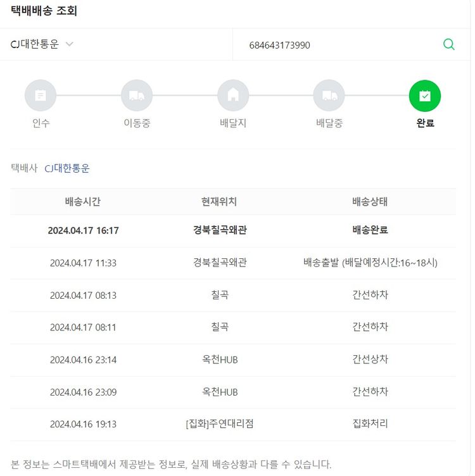The width and height of the screenshot is (475, 476).
Task: Expand courier list with chevron arrow
Action: 70,44
